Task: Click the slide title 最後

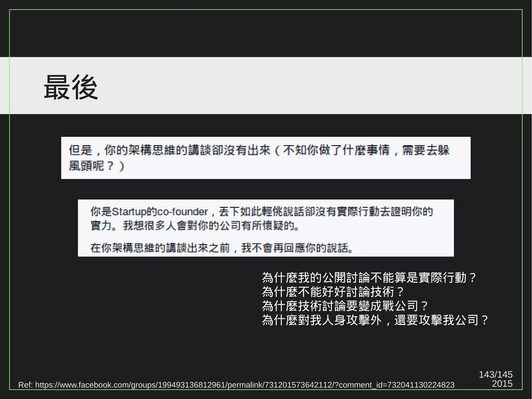Action: (x=71, y=87)
